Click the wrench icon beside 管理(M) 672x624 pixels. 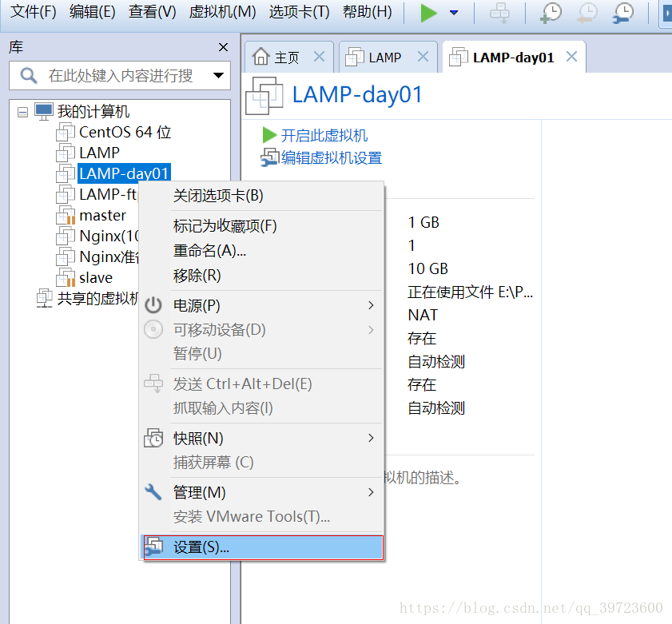(x=153, y=492)
